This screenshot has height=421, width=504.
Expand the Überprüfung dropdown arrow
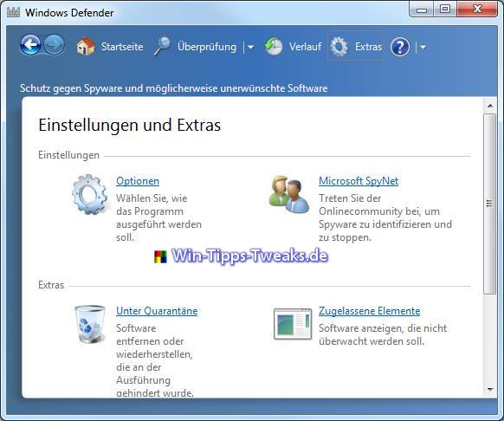[x=250, y=48]
